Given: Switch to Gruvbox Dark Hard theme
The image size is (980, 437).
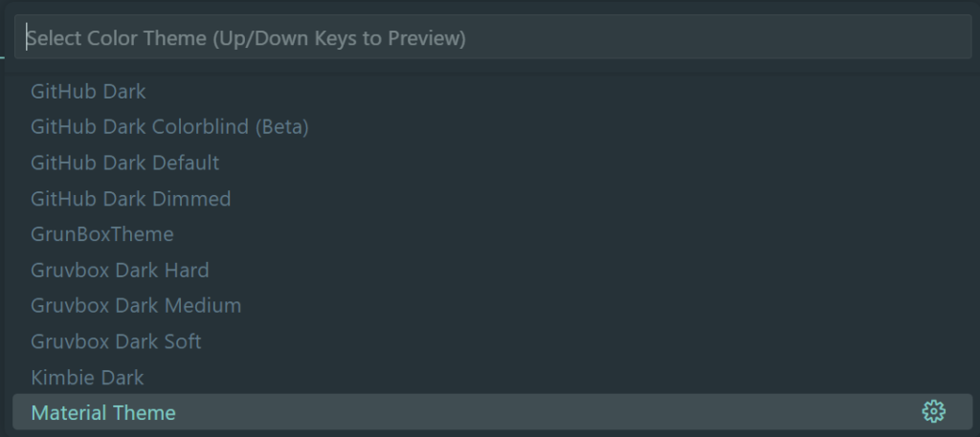Looking at the screenshot, I should point(120,270).
